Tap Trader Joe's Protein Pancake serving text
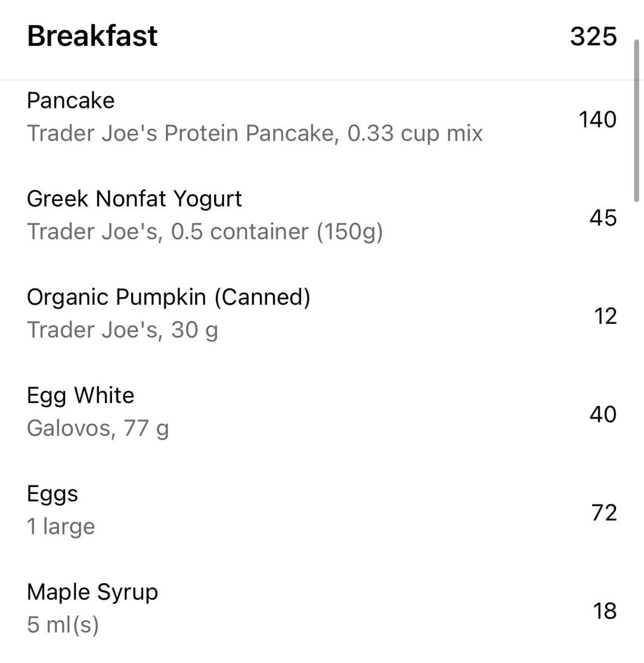Image resolution: width=644 pixels, height=663 pixels. click(x=255, y=134)
